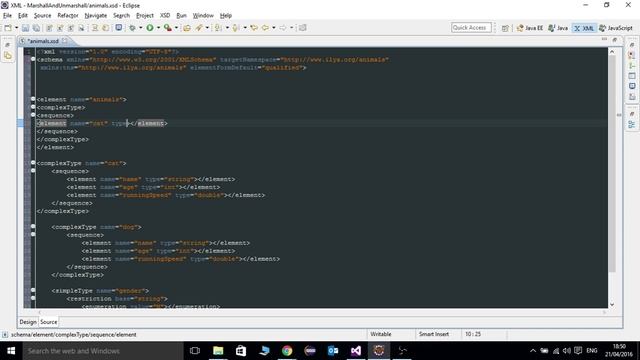Screen dimensions: 640x360
Task: Open the Edit menu
Action: 22,16
